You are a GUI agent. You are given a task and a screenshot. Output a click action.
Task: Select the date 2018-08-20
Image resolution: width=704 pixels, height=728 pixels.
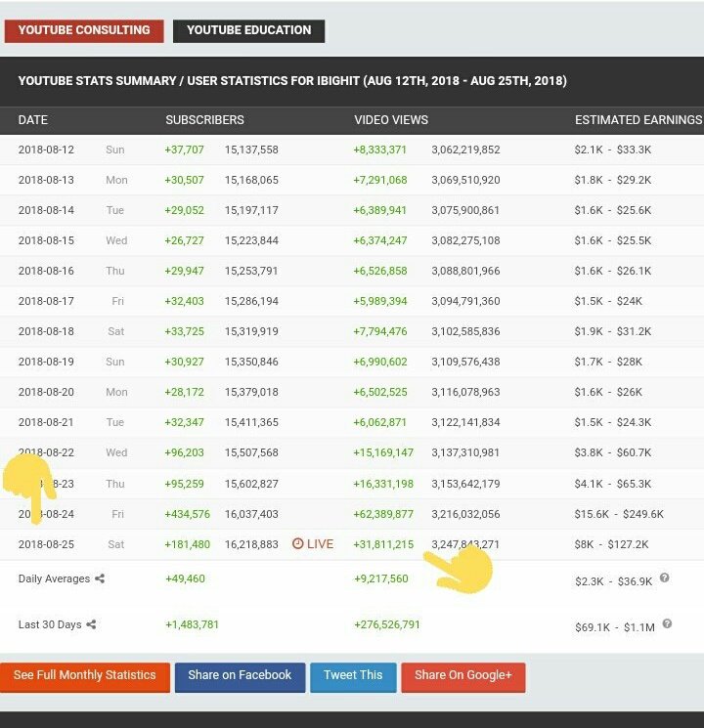(46, 392)
